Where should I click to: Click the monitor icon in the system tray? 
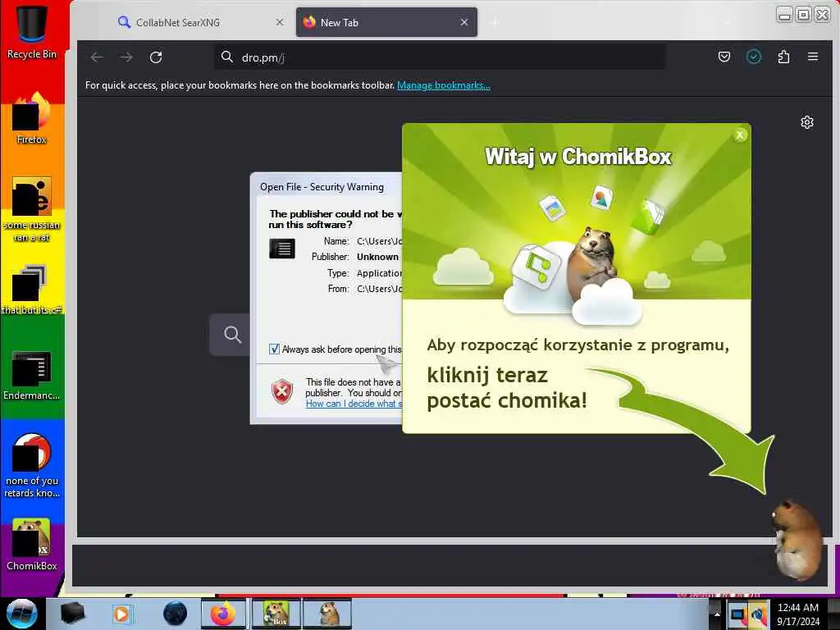point(738,614)
